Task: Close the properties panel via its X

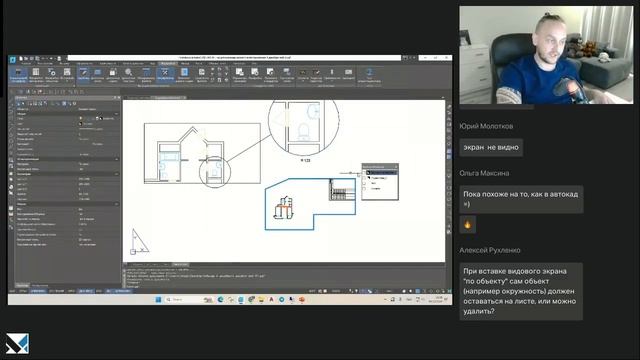Action: coord(119,98)
